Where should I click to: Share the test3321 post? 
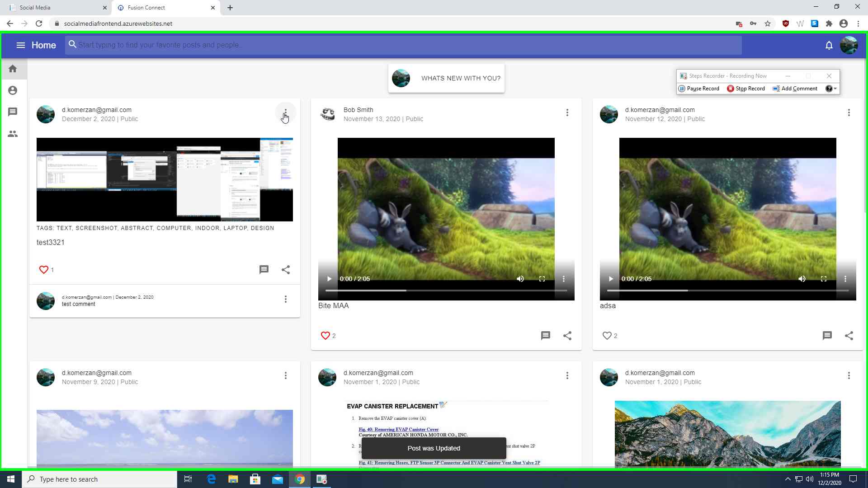(286, 270)
